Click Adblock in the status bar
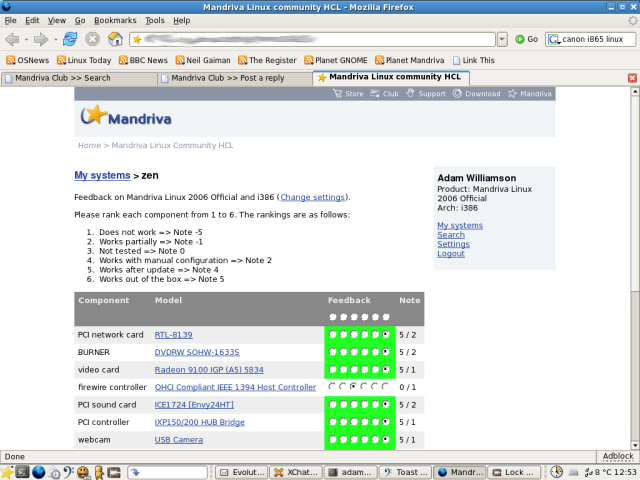The height and width of the screenshot is (480, 640). click(618, 456)
